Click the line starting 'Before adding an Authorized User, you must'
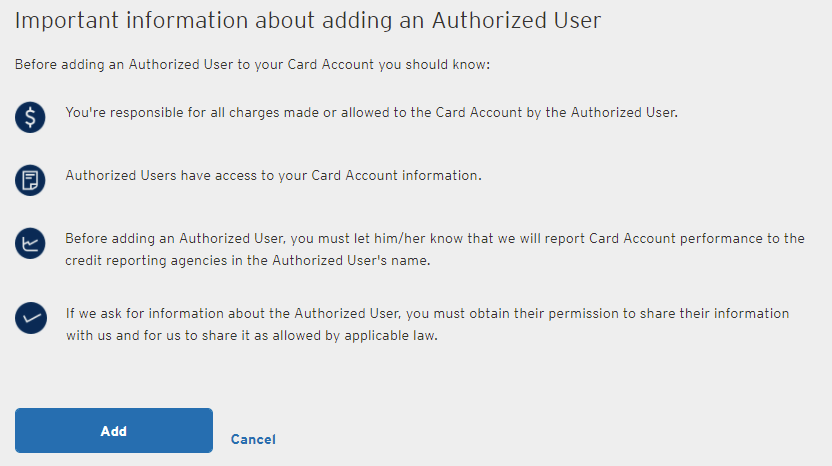Screen dimensions: 832x466 click(x=434, y=238)
